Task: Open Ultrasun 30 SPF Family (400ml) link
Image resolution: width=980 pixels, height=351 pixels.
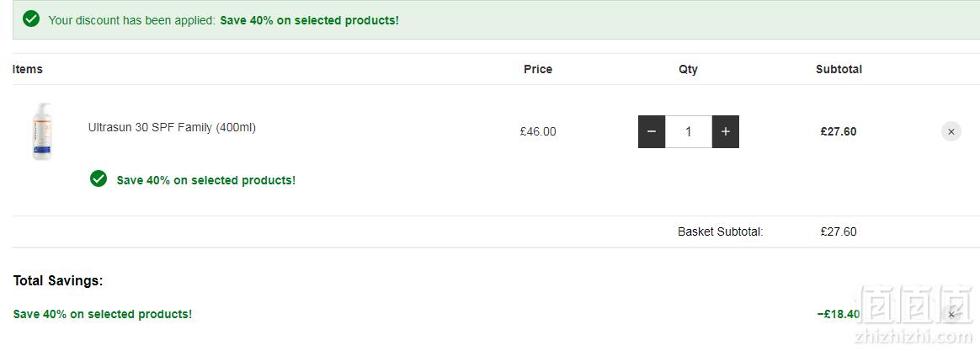Action: [172, 127]
